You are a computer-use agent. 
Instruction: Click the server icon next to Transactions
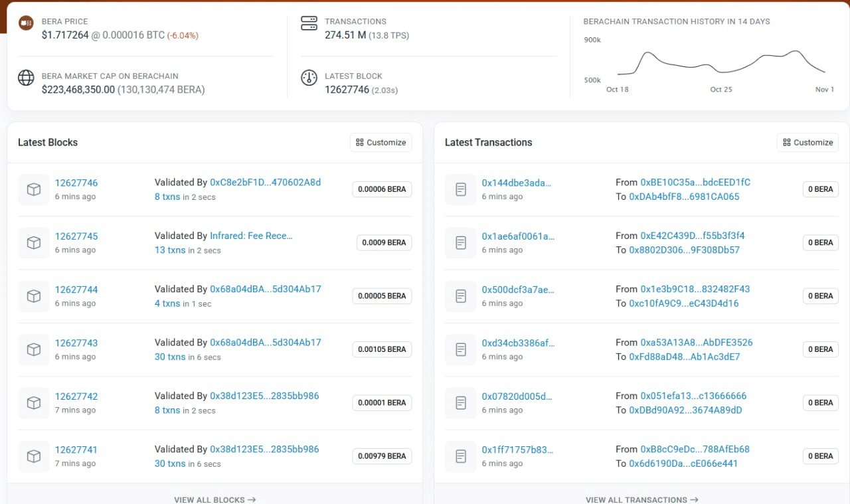click(x=309, y=23)
